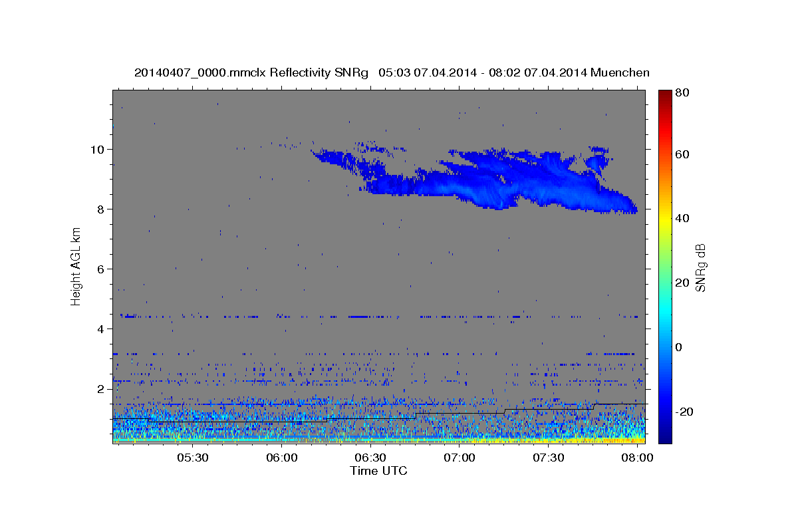Click the 07:30 time tick label

tap(548, 458)
